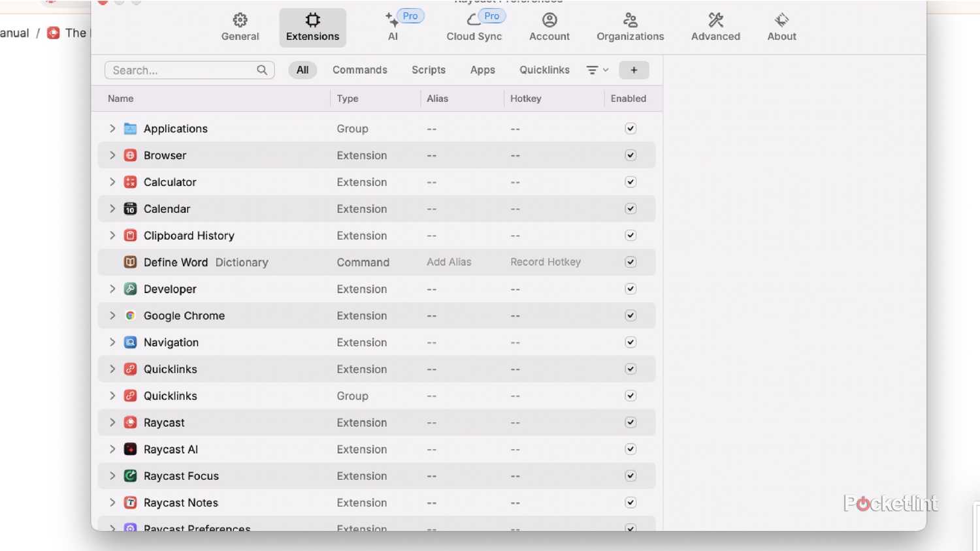Image resolution: width=980 pixels, height=551 pixels.
Task: Click the Clipboard History extension icon
Action: coord(130,235)
